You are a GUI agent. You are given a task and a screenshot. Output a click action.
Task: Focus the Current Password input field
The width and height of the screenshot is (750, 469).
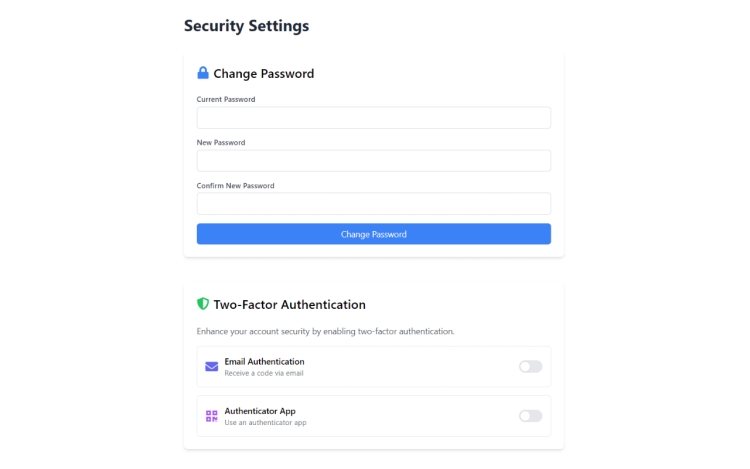click(x=374, y=118)
